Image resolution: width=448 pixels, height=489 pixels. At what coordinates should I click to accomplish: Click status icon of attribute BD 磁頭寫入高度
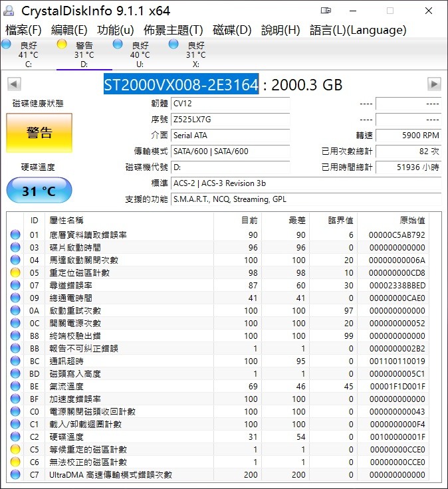(15, 373)
